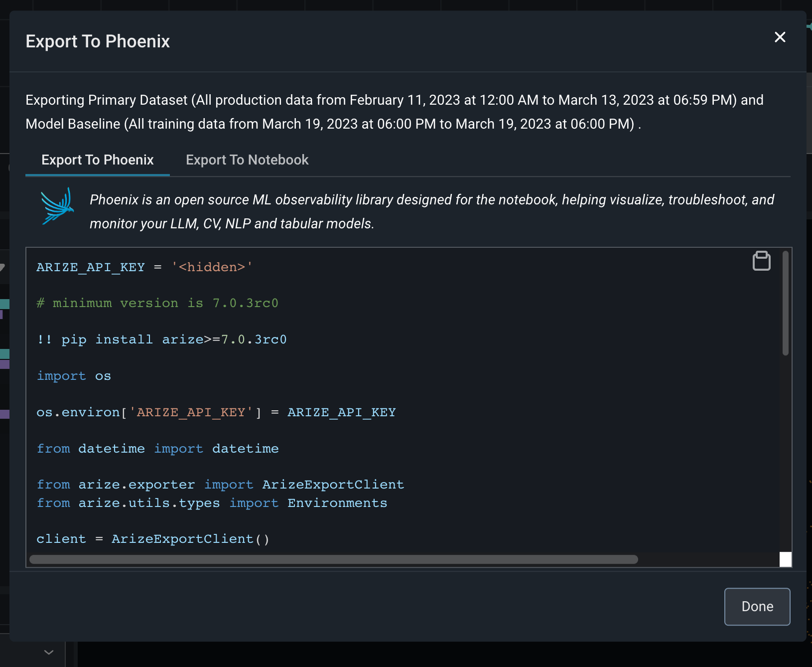
Task: Click the vertical scrollbar track below the thumb
Action: click(786, 449)
